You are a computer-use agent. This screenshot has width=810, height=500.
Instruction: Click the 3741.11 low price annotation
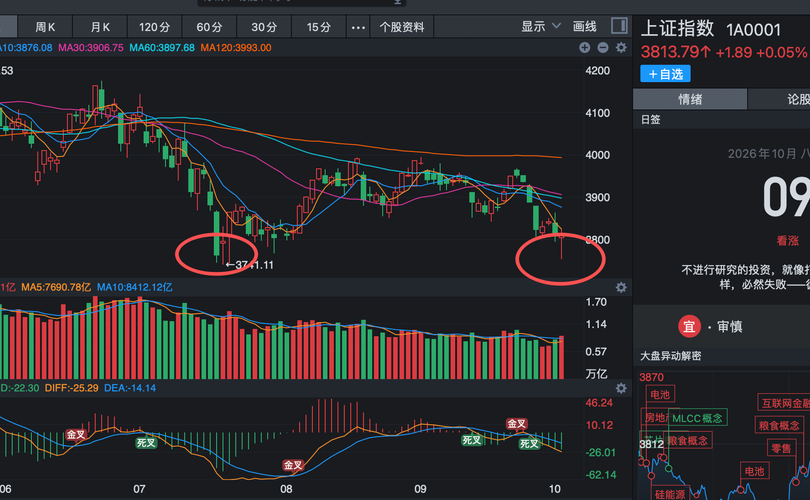tap(250, 265)
